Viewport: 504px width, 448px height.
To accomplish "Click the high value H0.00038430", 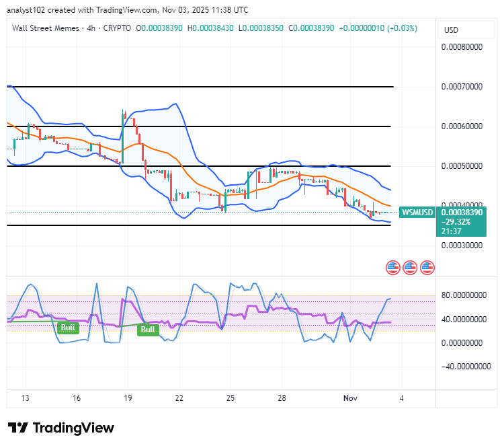I will pos(210,28).
